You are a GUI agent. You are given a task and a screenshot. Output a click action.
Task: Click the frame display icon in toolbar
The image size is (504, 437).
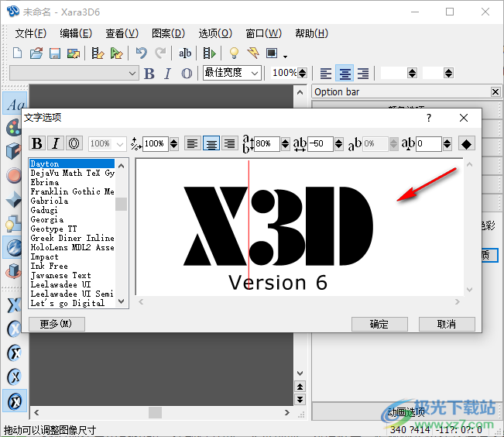click(x=272, y=53)
